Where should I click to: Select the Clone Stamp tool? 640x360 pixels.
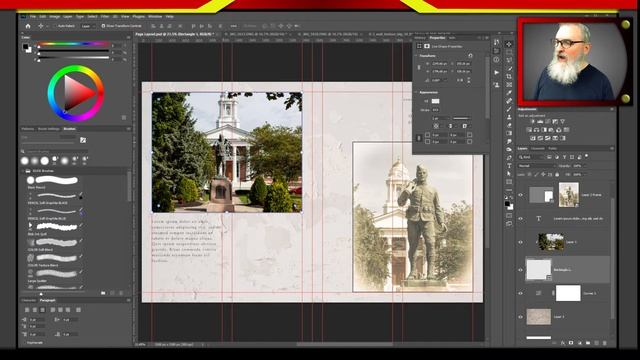pyautogui.click(x=509, y=117)
